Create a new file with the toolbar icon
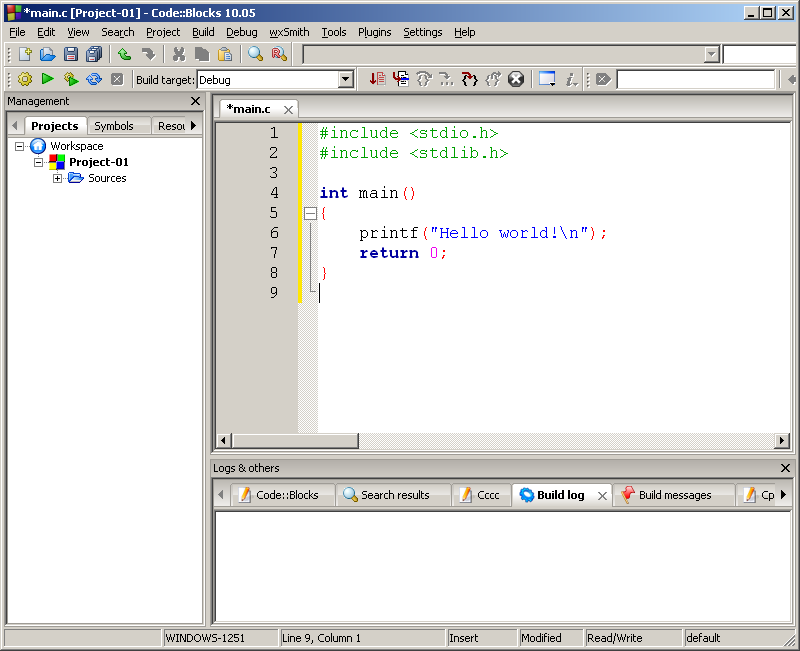 (x=25, y=54)
